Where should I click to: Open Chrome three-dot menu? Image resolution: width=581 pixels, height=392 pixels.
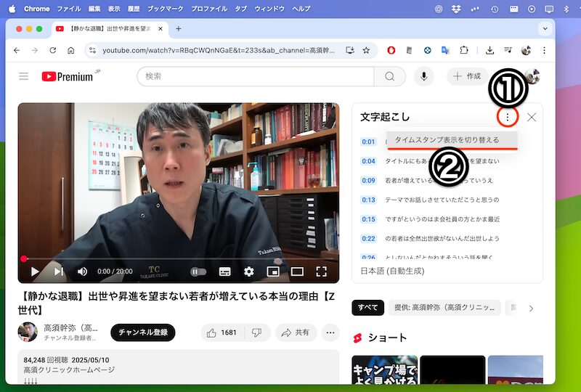(x=544, y=50)
